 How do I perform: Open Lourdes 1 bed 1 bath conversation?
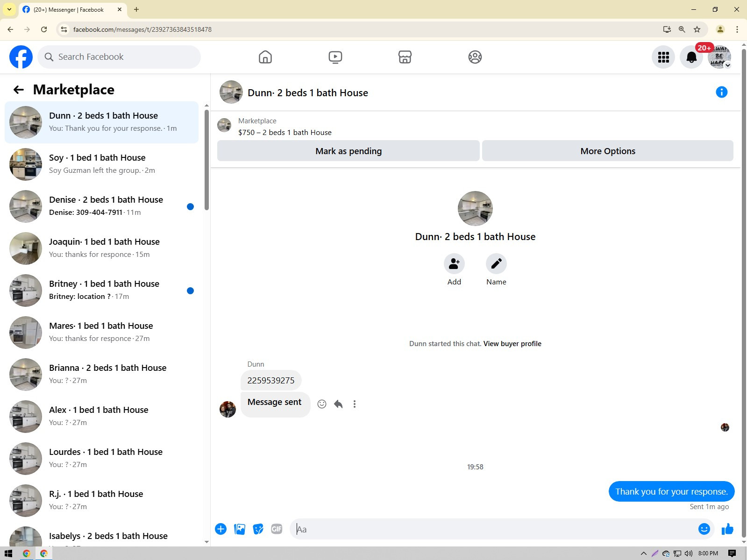[x=101, y=459]
